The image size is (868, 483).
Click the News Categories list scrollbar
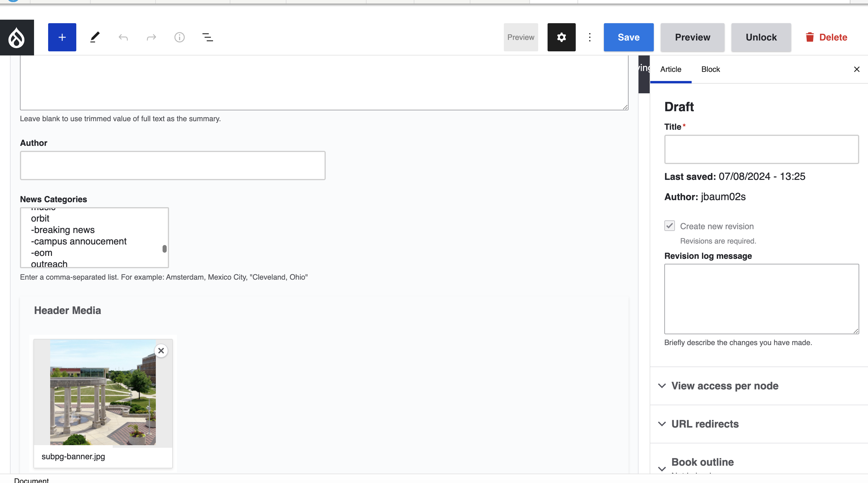(x=164, y=249)
